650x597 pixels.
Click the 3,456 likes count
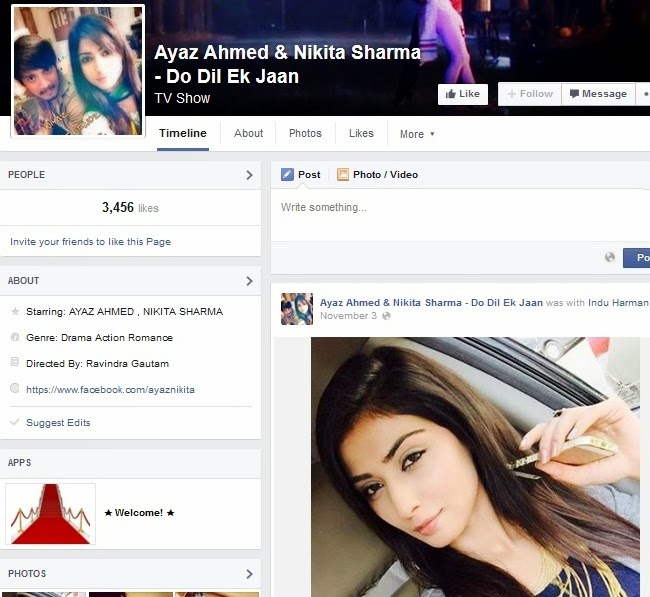(130, 207)
